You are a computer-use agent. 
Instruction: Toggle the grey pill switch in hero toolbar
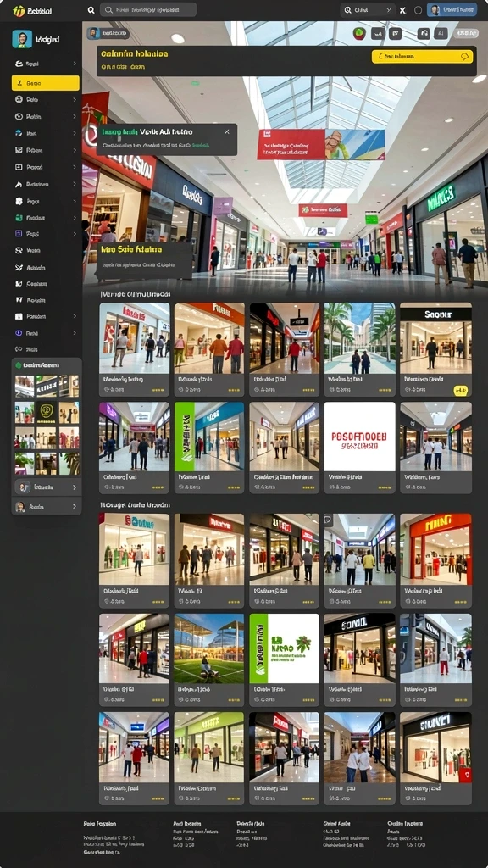(467, 34)
